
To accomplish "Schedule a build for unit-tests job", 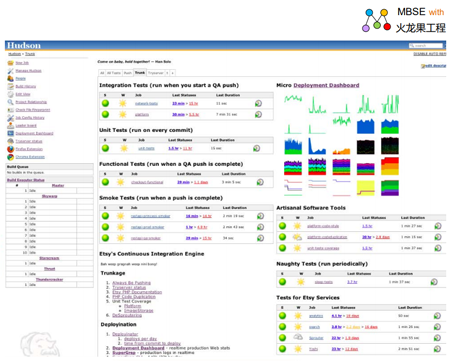I will click(256, 148).
